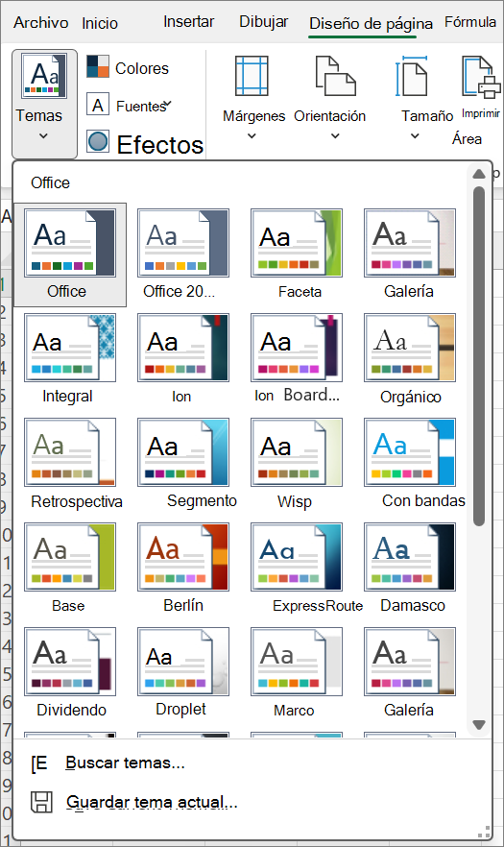The width and height of the screenshot is (504, 847).
Task: Apply the Faceta theme
Action: 296,254
